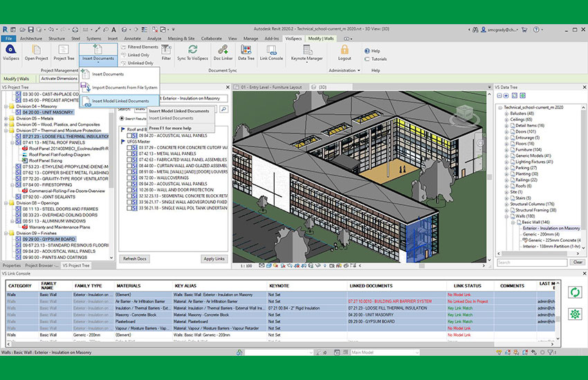The height and width of the screenshot is (380, 588).
Task: Expand Division 06 – Wood, Plastics, and Composites
Action: [x=6, y=124]
